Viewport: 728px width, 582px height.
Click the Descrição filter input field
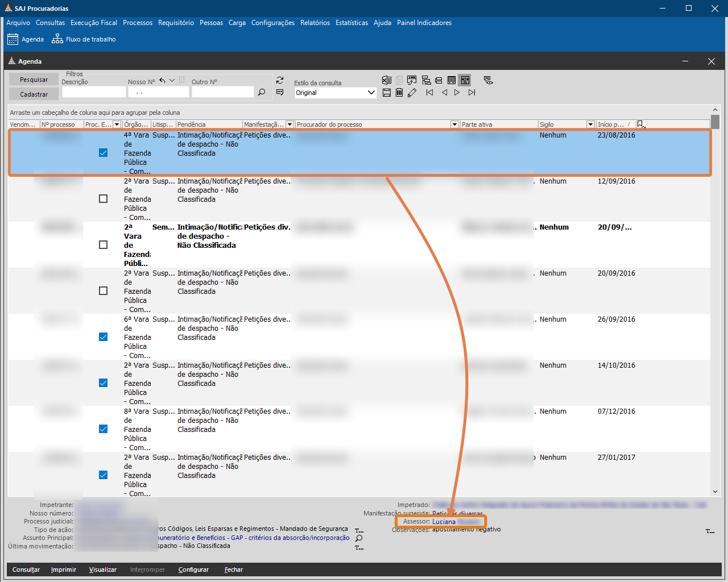point(94,92)
